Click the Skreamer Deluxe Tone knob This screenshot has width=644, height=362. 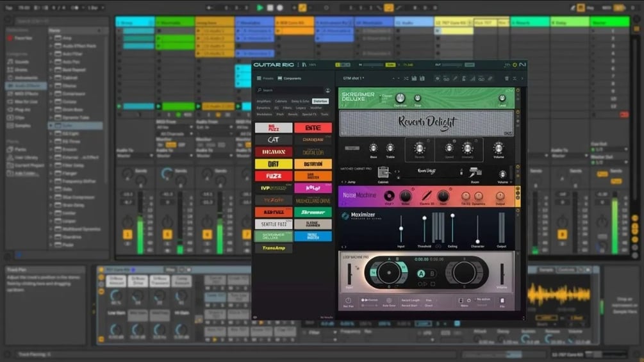(417, 98)
